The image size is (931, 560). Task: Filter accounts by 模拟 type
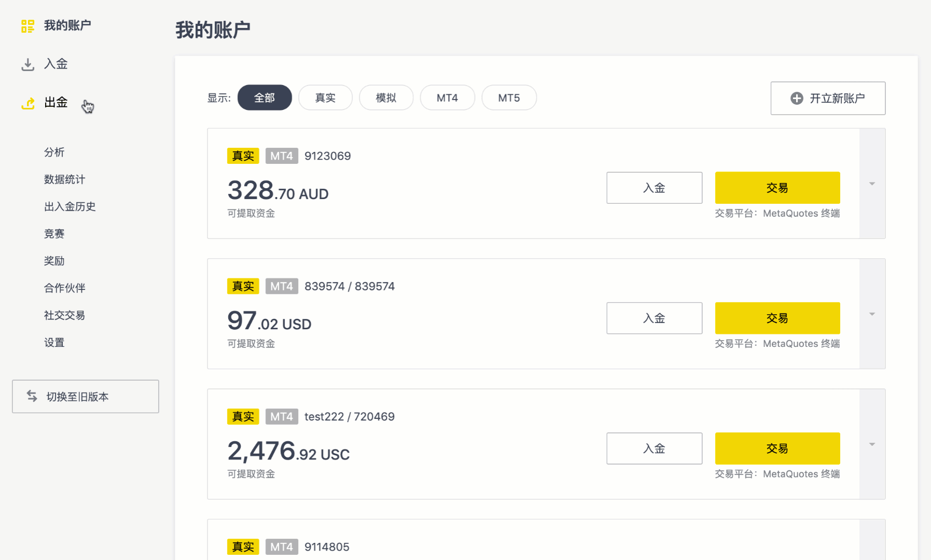click(386, 98)
